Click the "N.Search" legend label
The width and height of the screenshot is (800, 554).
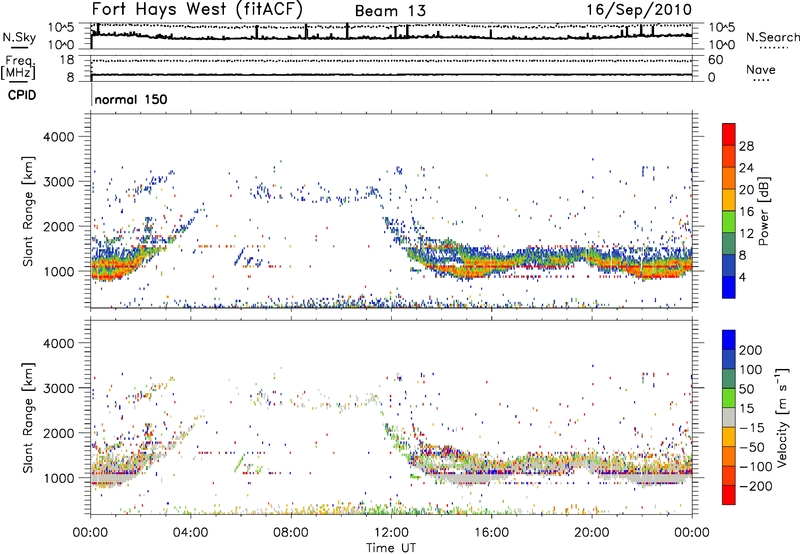[772, 38]
